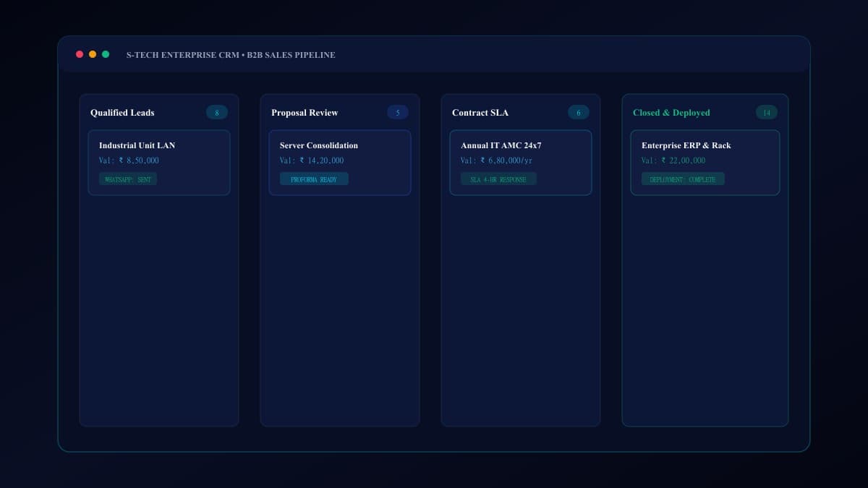
Task: Click the PROFORMA READY status tag
Action: pos(314,179)
